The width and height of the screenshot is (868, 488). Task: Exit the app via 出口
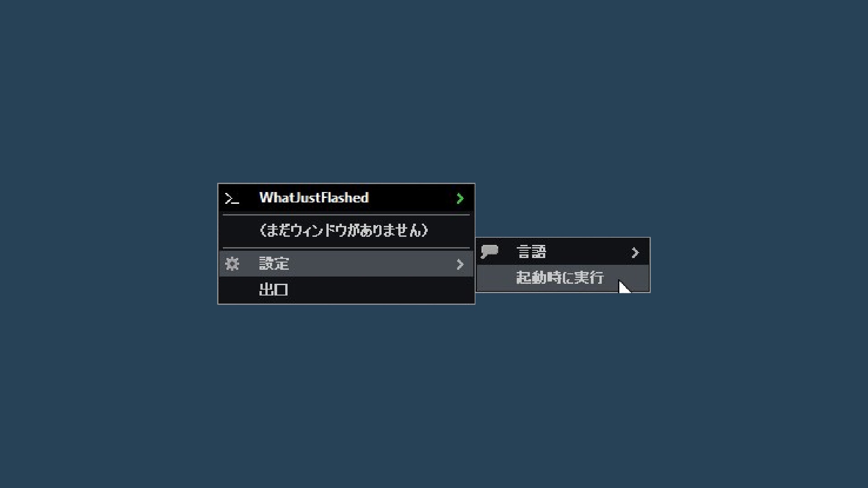pyautogui.click(x=346, y=290)
